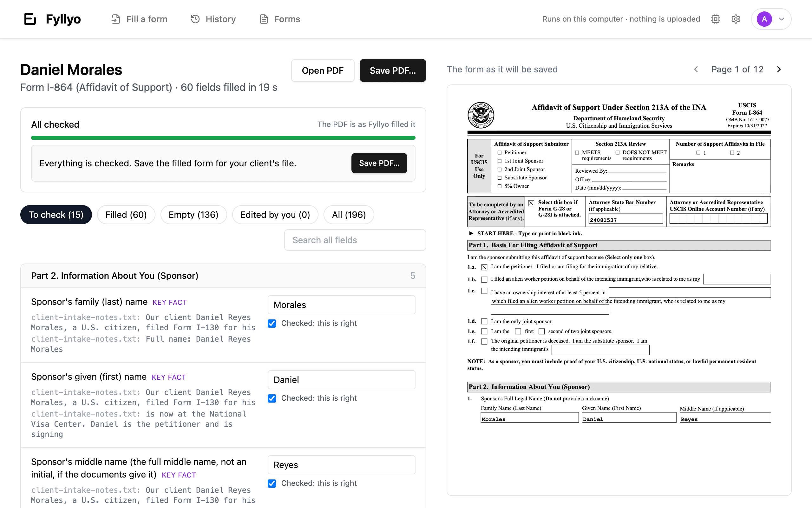Select the Empty (136) filter
Image resolution: width=812 pixels, height=508 pixels.
coord(193,215)
